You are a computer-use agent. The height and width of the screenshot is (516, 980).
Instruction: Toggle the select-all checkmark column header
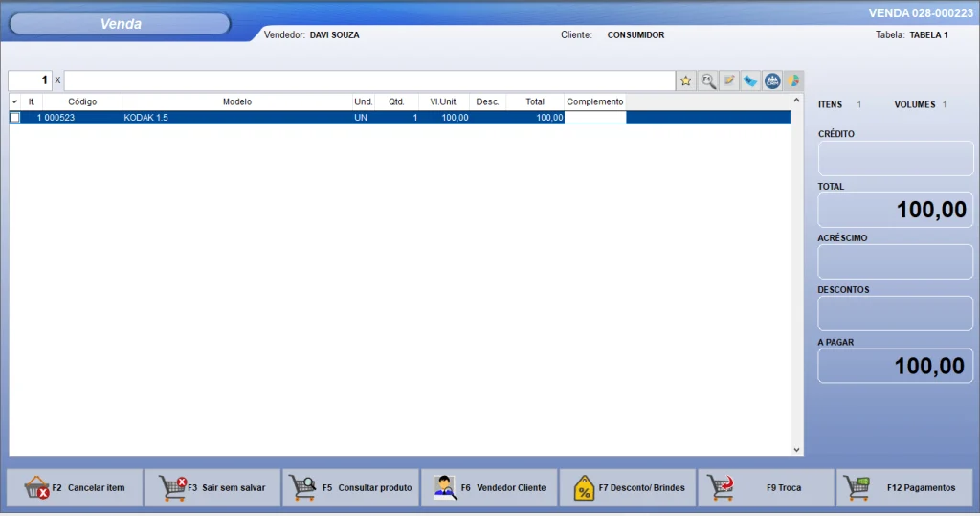point(15,101)
